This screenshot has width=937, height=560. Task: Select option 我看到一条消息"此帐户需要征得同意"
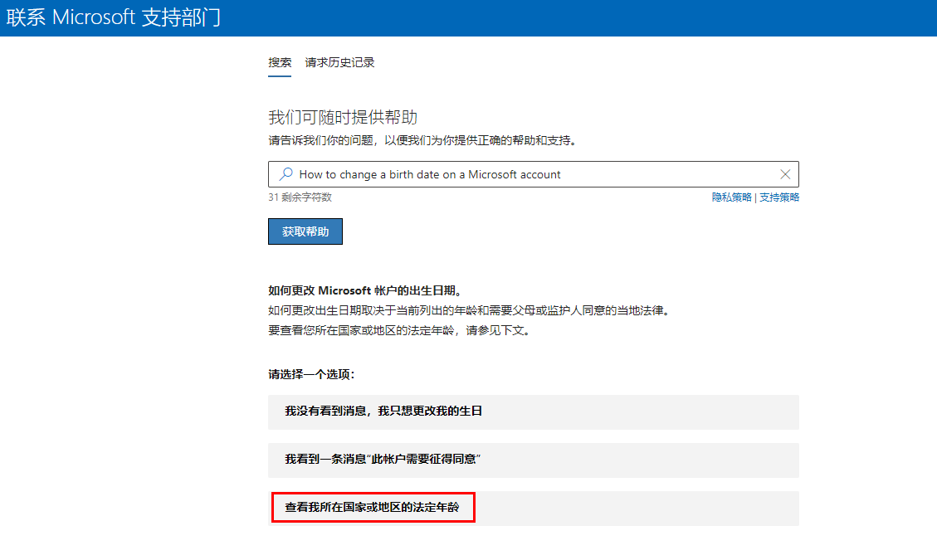pyautogui.click(x=533, y=460)
